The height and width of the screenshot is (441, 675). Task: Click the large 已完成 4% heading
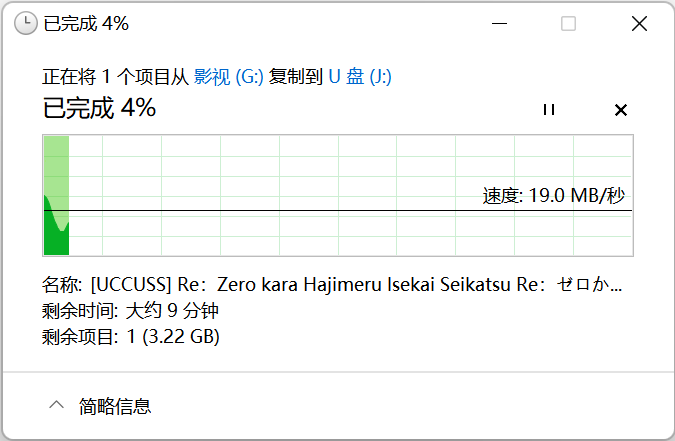tap(99, 109)
